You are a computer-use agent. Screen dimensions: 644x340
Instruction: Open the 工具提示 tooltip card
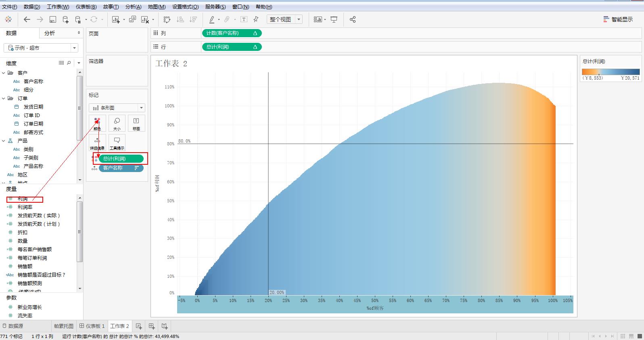click(117, 143)
